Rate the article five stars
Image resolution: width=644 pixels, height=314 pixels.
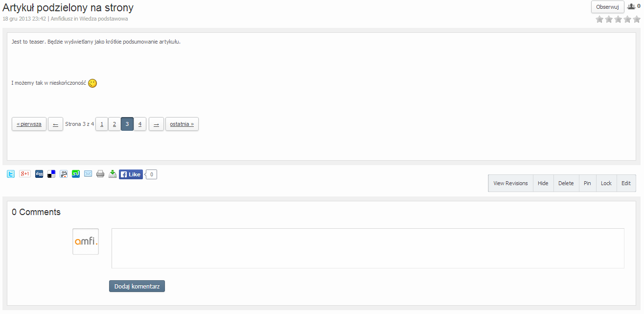(637, 20)
